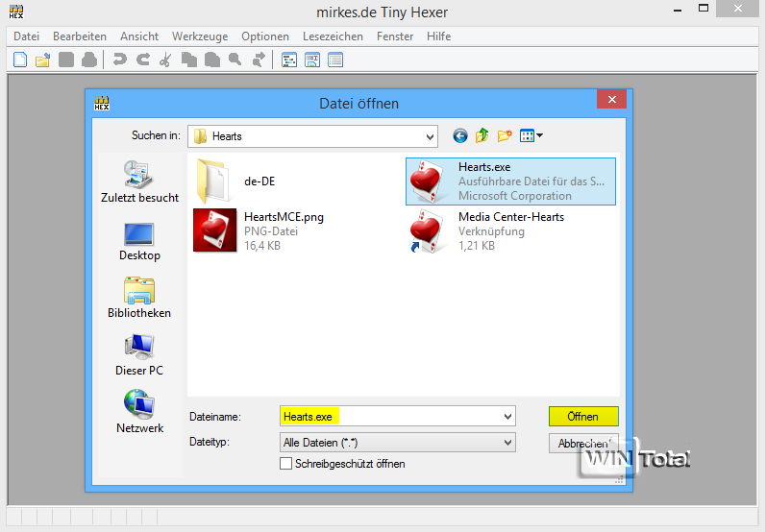The width and height of the screenshot is (766, 532).
Task: Click the Dateiname text field
Action: point(391,417)
